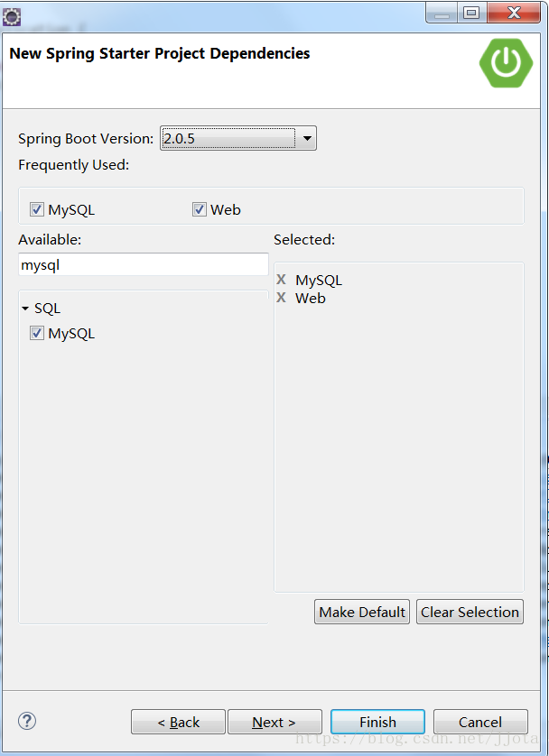The width and height of the screenshot is (549, 756).
Task: Go back with the < Back button
Action: (x=178, y=722)
